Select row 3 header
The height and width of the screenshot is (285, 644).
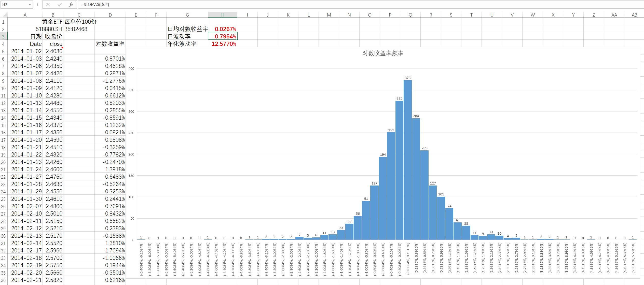[x=3, y=37]
